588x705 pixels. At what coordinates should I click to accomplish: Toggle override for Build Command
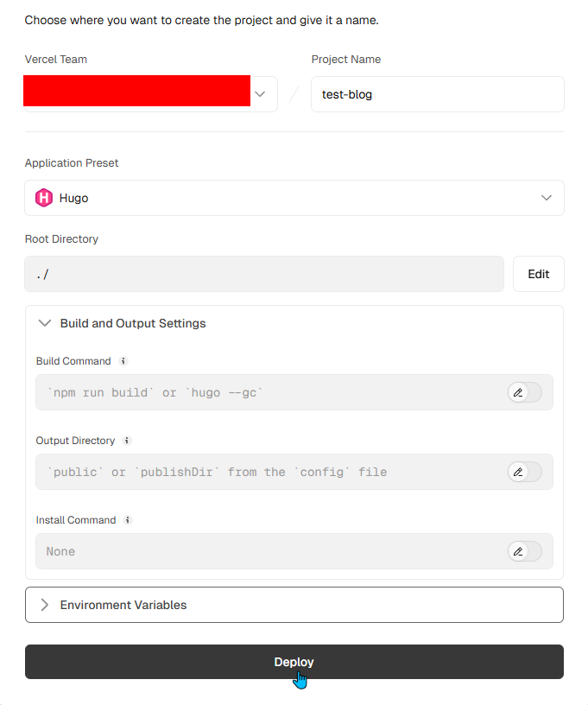[x=525, y=392]
